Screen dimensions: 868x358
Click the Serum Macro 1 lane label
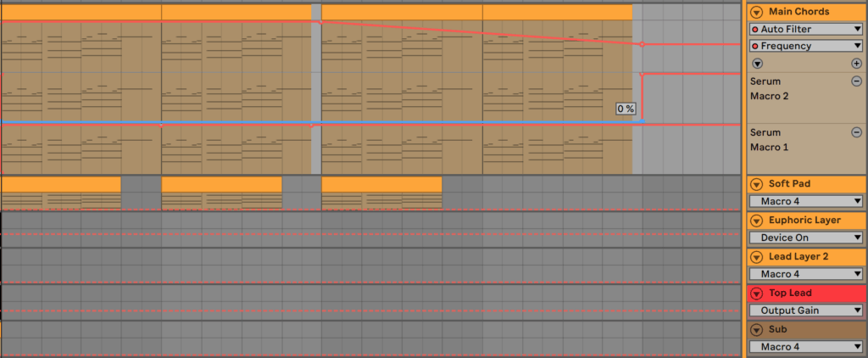coord(769,140)
